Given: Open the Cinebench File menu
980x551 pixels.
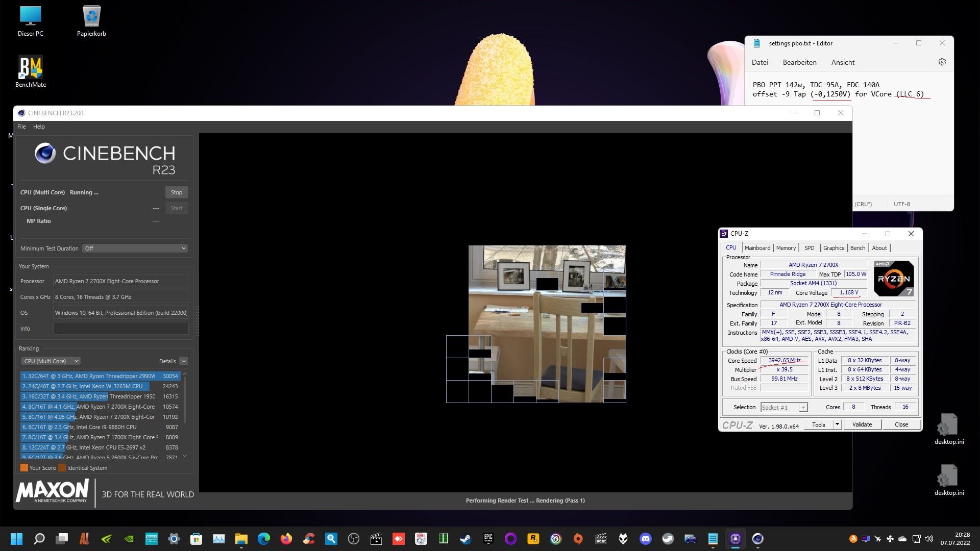Looking at the screenshot, I should coord(21,127).
